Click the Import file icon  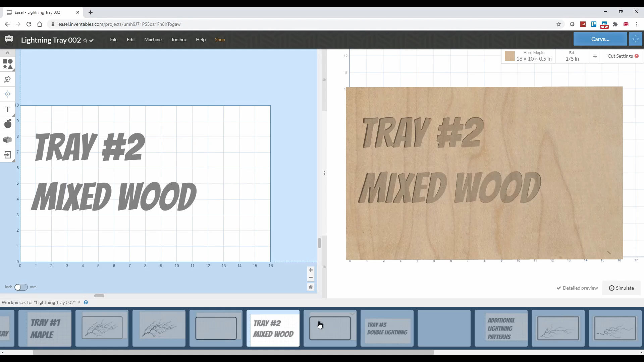(7, 155)
